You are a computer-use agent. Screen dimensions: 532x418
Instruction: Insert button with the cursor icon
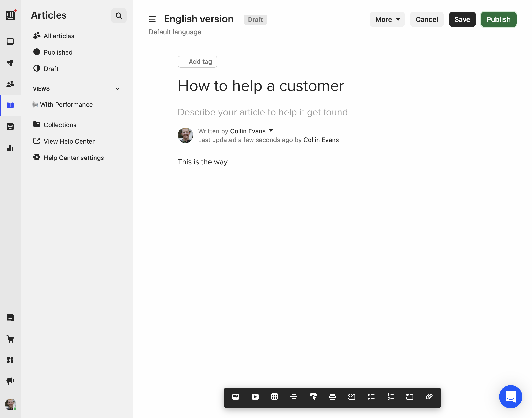313,397
